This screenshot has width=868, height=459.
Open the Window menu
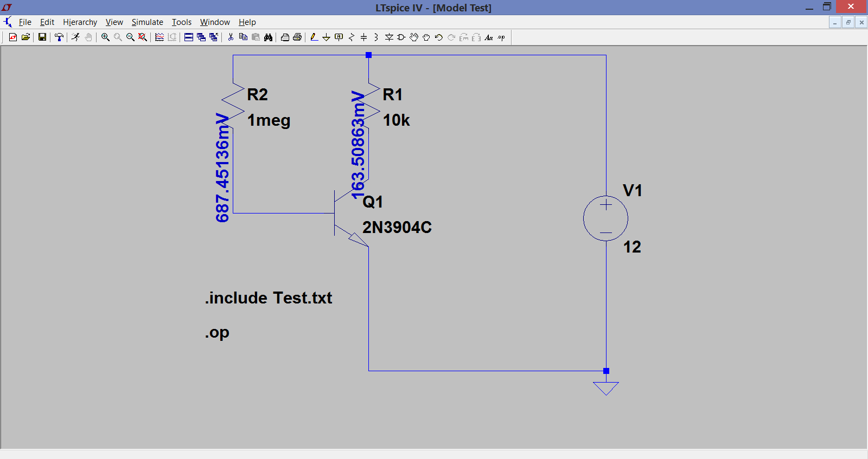coord(215,22)
